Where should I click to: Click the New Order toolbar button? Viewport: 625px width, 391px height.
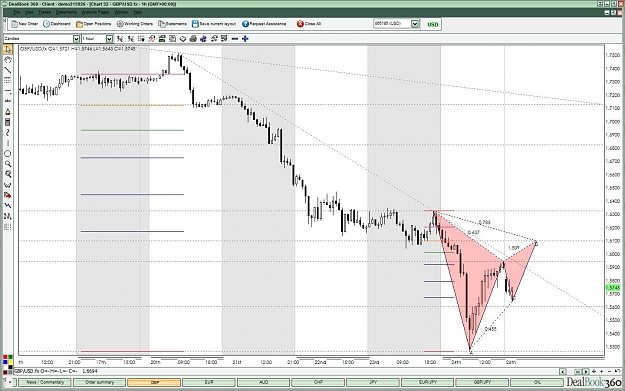[x=25, y=24]
